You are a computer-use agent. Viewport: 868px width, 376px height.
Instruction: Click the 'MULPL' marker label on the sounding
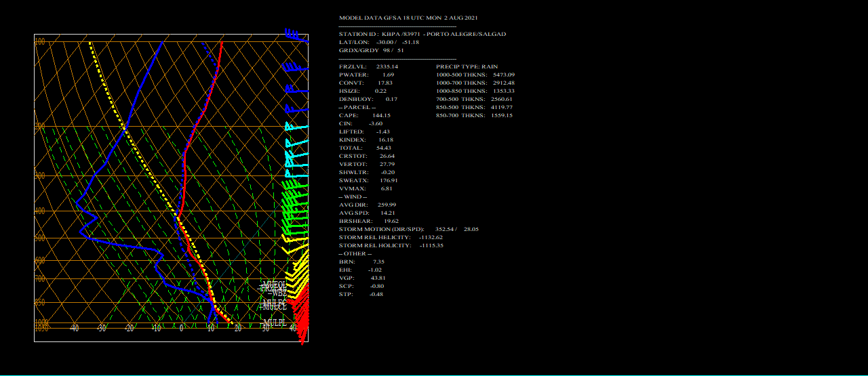pyautogui.click(x=275, y=323)
